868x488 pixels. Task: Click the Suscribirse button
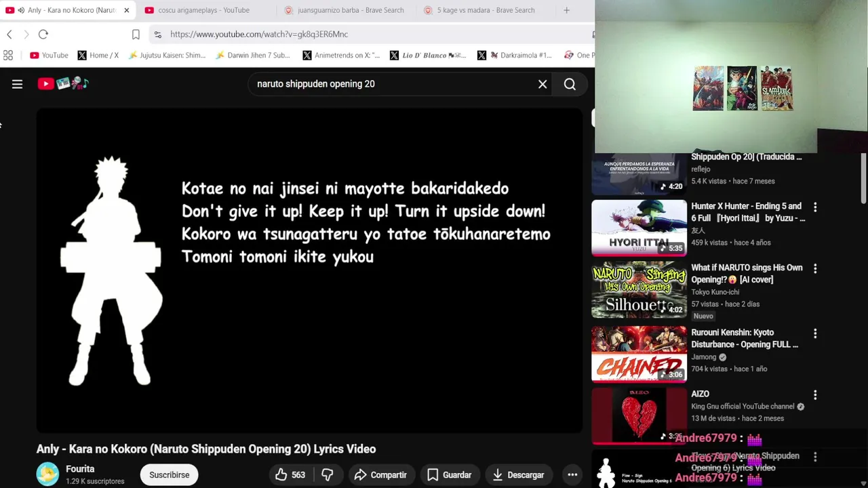[170, 475]
